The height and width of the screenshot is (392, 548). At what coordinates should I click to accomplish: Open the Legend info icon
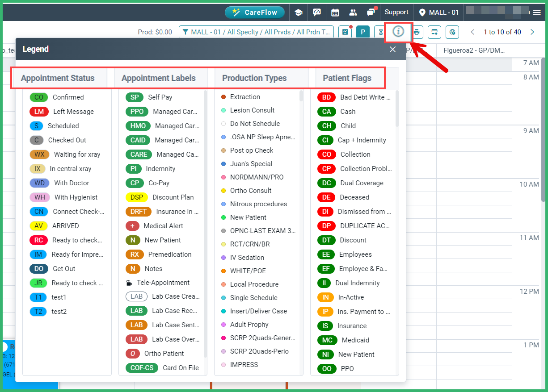click(x=398, y=32)
